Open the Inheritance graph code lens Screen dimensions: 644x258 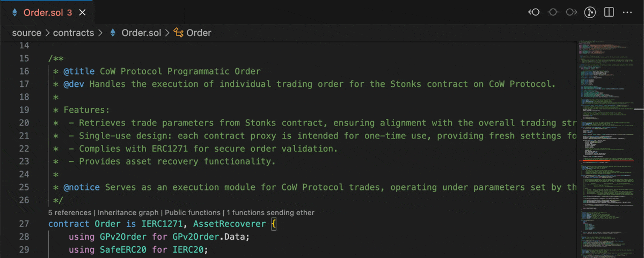click(x=128, y=212)
